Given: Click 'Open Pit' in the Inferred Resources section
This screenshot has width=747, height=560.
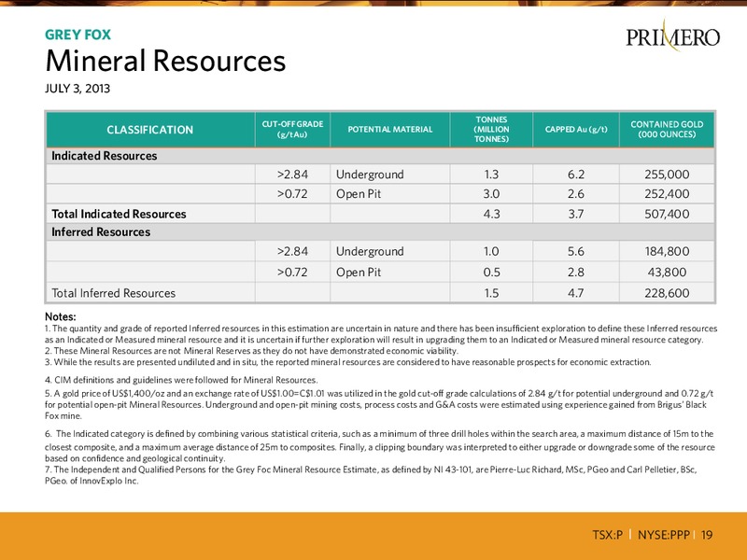Looking at the screenshot, I should pos(359,273).
